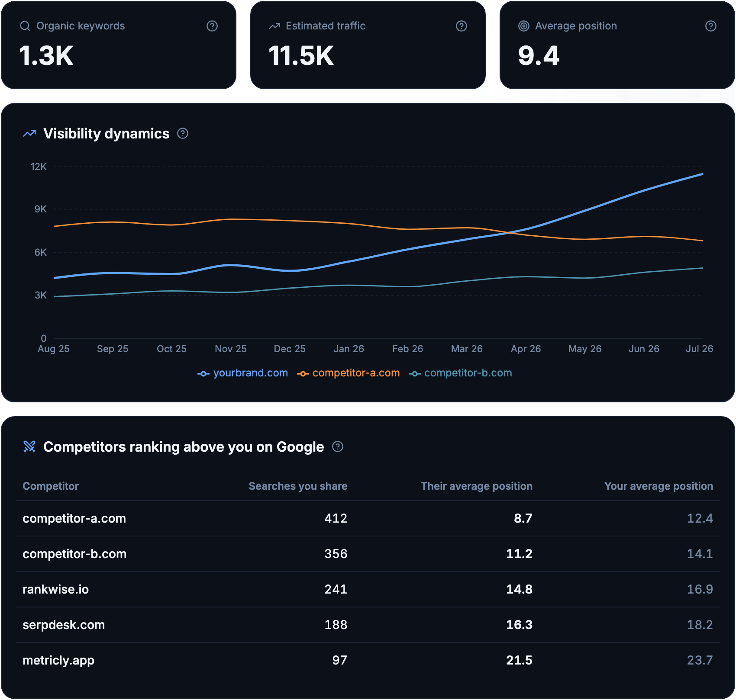Click the 12.4 your position cell
Viewport: 736px width, 700px height.
(x=700, y=518)
